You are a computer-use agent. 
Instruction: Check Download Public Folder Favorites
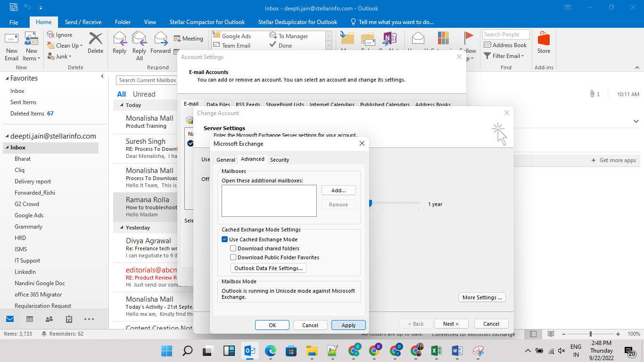(x=233, y=257)
